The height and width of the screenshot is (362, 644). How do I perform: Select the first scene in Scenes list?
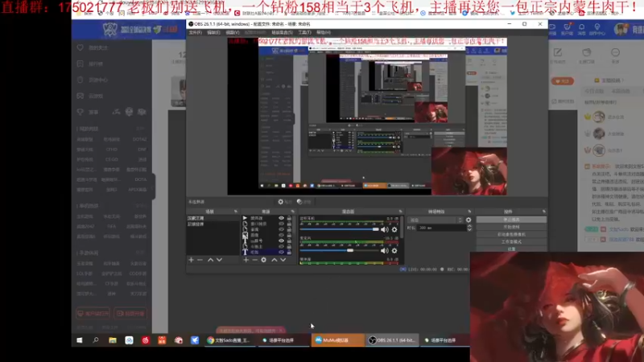(x=213, y=218)
